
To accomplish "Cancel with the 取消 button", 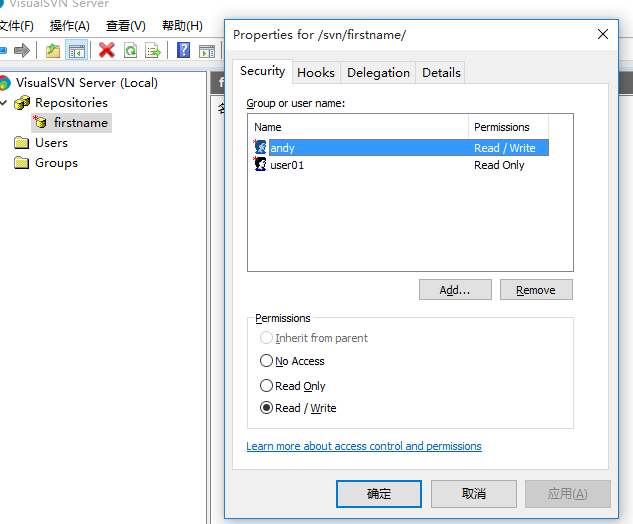I will (x=474, y=494).
